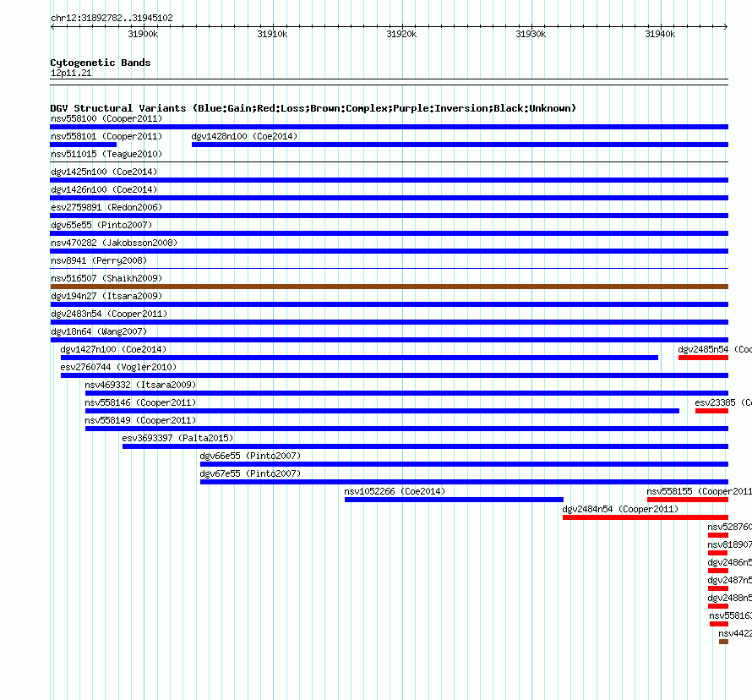Select the blue esv3693397 gain bar
Viewport: 752px width, 700px height.
pyautogui.click(x=425, y=446)
